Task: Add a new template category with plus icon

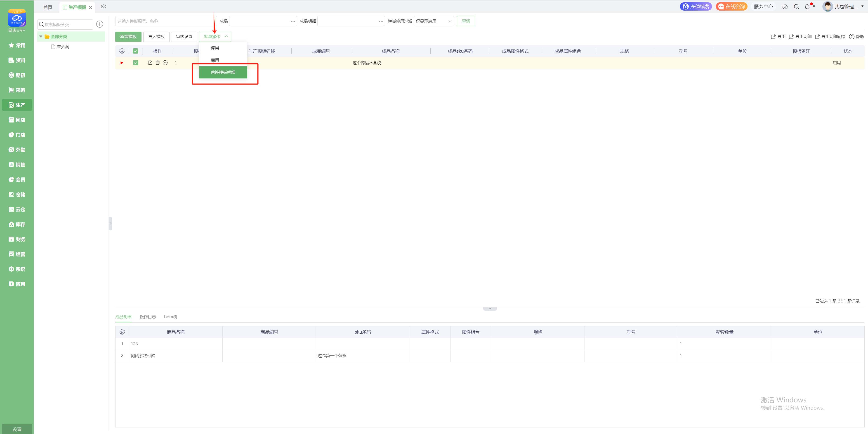Action: click(x=100, y=24)
